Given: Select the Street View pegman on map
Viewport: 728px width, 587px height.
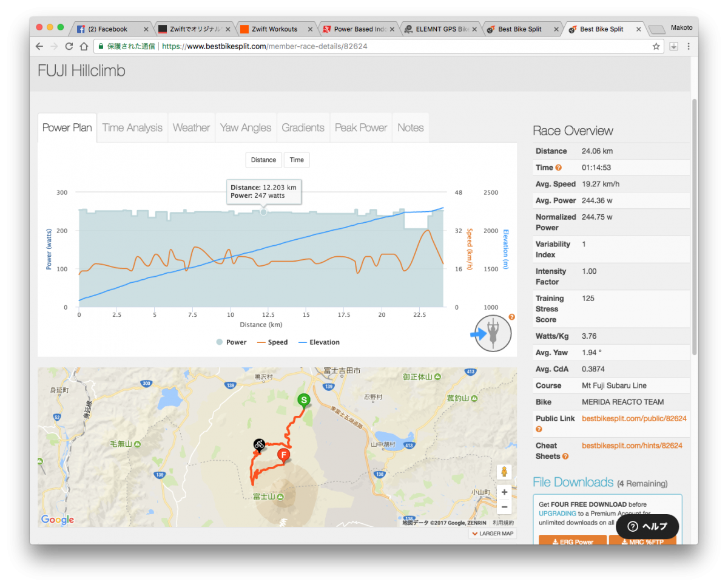Looking at the screenshot, I should (504, 472).
